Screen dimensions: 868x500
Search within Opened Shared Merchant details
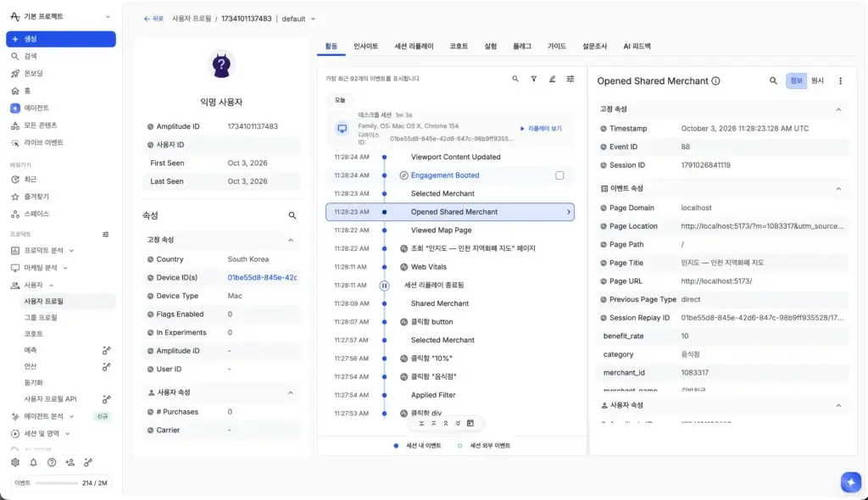click(x=773, y=81)
